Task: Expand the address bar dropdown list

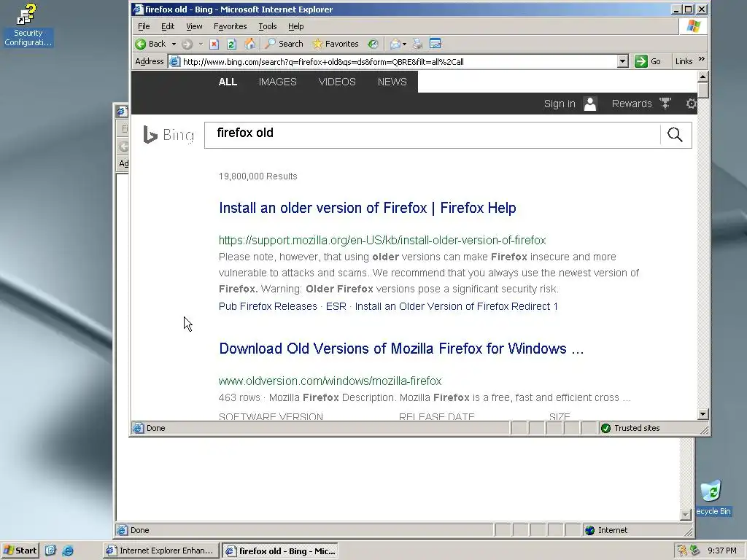Action: [623, 61]
